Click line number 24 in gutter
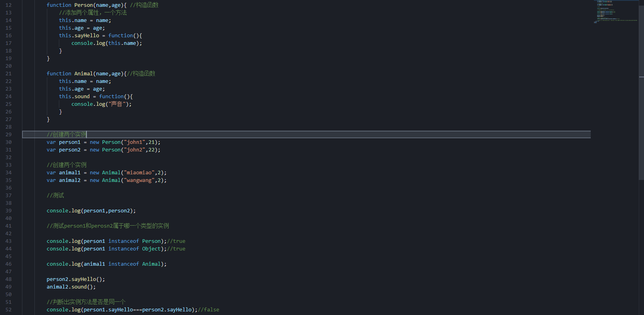 coord(8,97)
